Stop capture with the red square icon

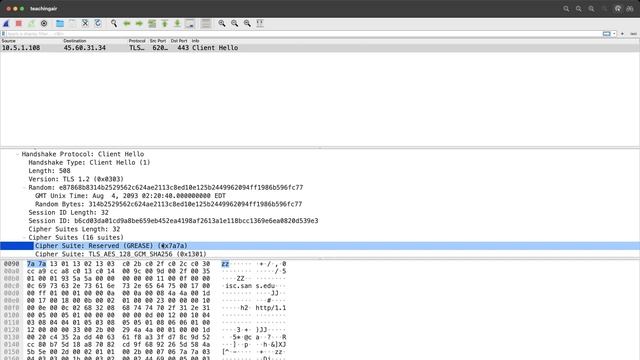tap(18, 24)
